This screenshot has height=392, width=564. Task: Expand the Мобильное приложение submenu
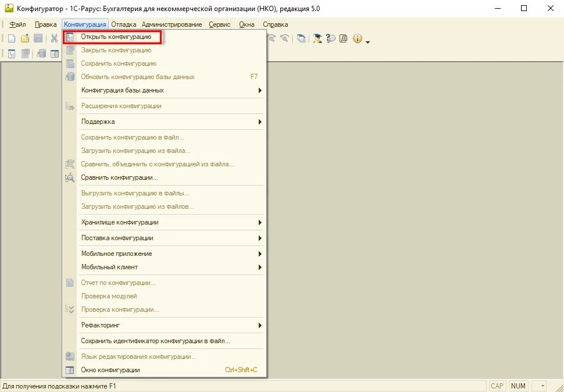coord(165,254)
